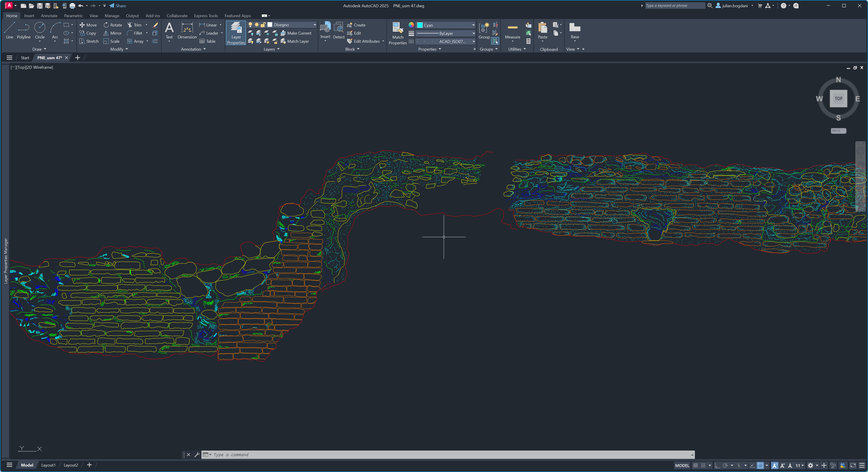Select the Polyline draw tool
The width and height of the screenshot is (868, 472).
[x=24, y=31]
